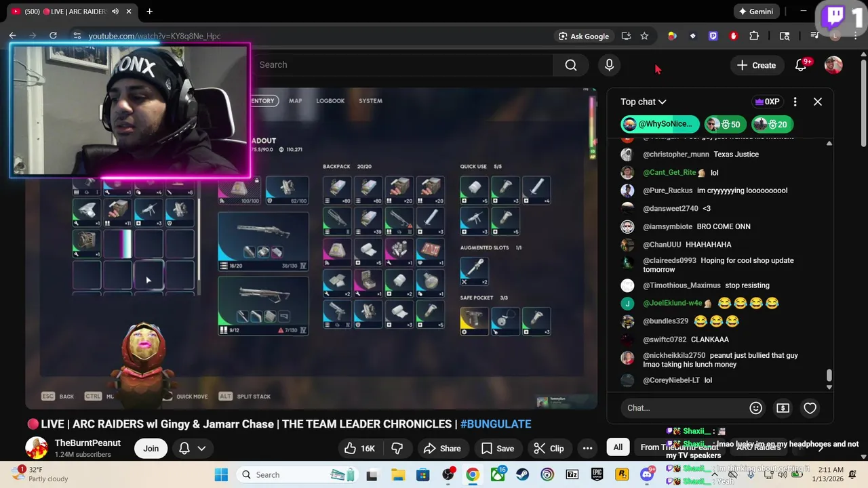Like the video with thumbs up
The height and width of the screenshot is (488, 868).
[359, 448]
